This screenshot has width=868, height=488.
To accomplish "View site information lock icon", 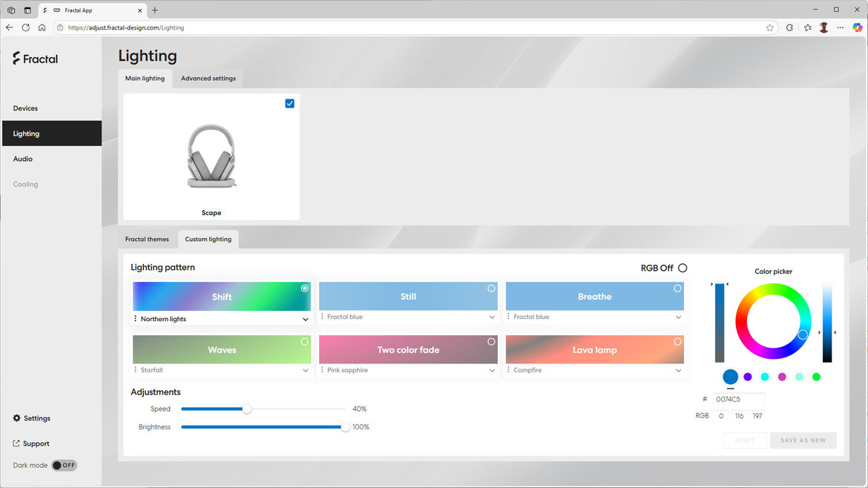I will click(60, 27).
